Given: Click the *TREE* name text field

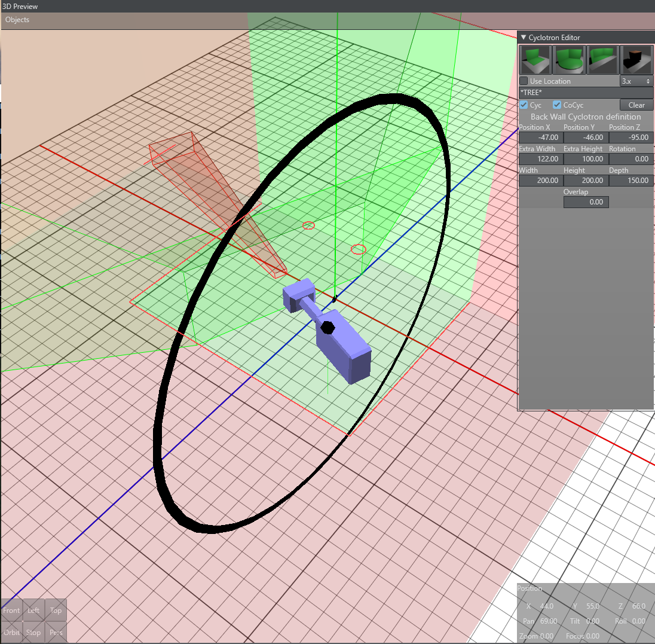Looking at the screenshot, I should (x=586, y=93).
